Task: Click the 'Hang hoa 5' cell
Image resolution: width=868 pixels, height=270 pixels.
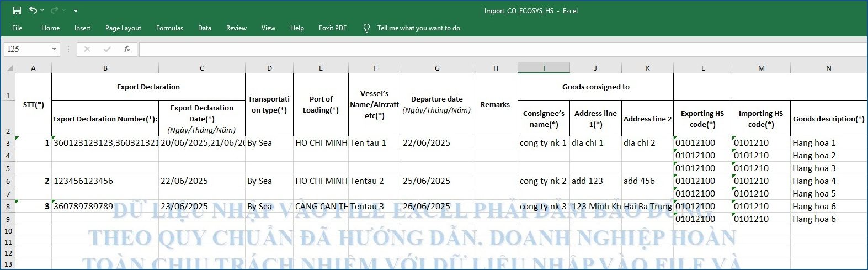Action: pyautogui.click(x=829, y=194)
